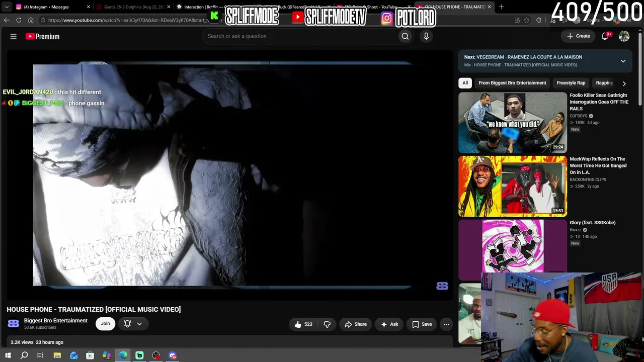Open the browser tab list chevron

pyautogui.click(x=7, y=7)
